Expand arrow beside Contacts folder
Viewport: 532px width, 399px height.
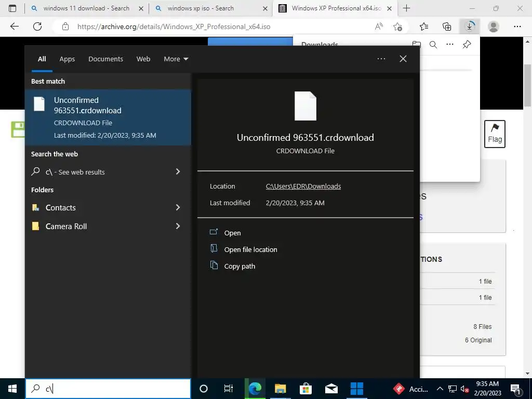coord(178,207)
